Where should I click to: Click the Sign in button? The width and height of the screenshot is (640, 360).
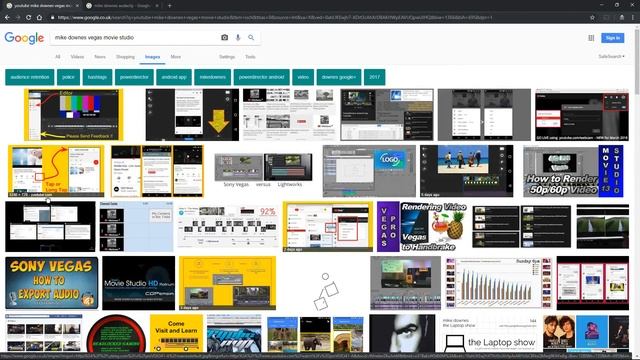click(613, 38)
